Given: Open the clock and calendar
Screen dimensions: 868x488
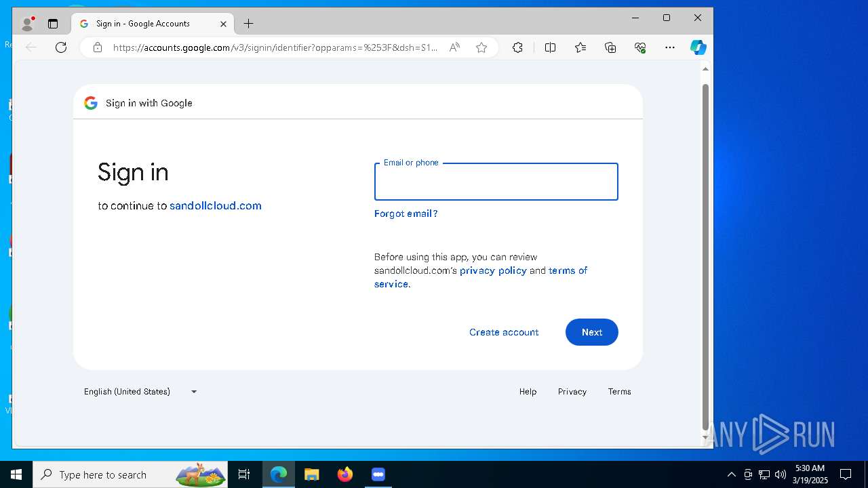Looking at the screenshot, I should pyautogui.click(x=810, y=474).
